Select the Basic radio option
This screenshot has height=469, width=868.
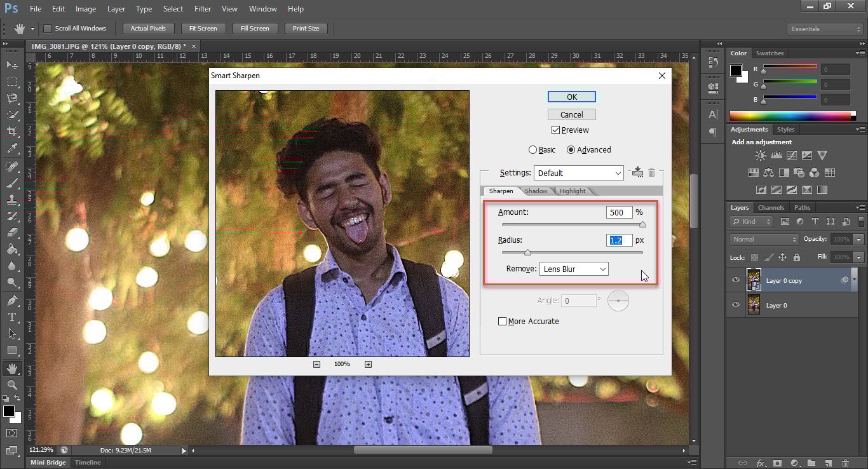tap(532, 150)
